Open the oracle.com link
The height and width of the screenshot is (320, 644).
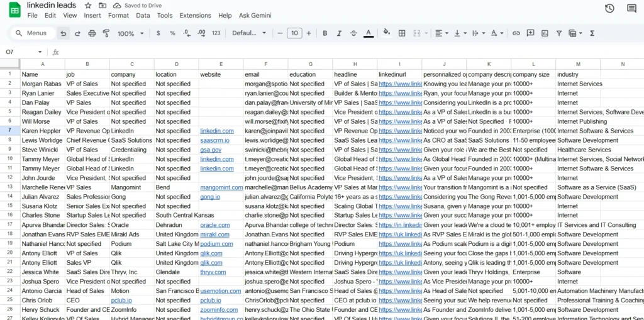pos(215,225)
